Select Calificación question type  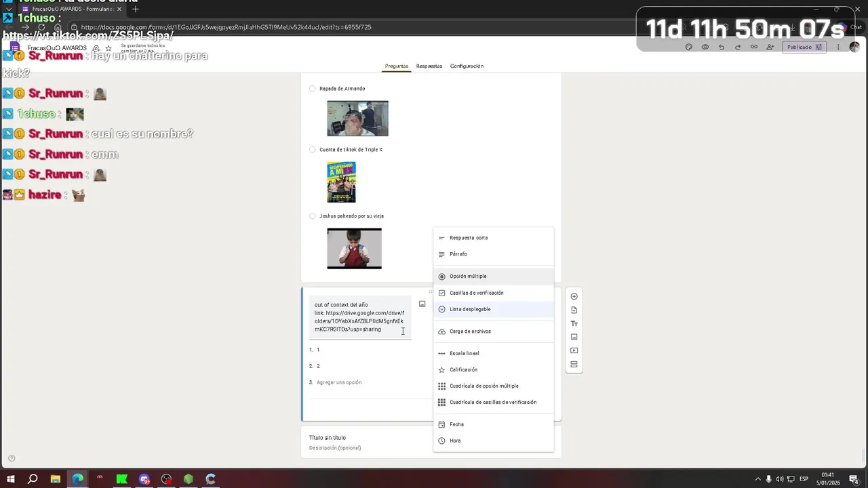(493, 369)
